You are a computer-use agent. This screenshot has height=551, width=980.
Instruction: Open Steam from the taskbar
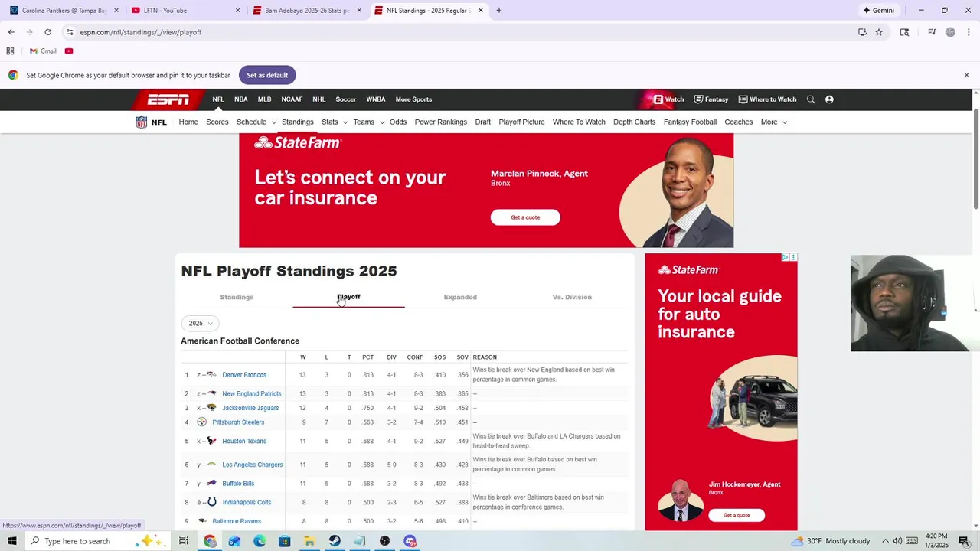335,541
